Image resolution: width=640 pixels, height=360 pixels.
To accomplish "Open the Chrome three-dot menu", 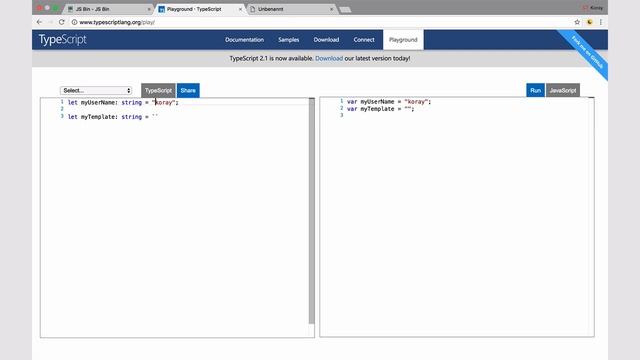I will tap(601, 22).
